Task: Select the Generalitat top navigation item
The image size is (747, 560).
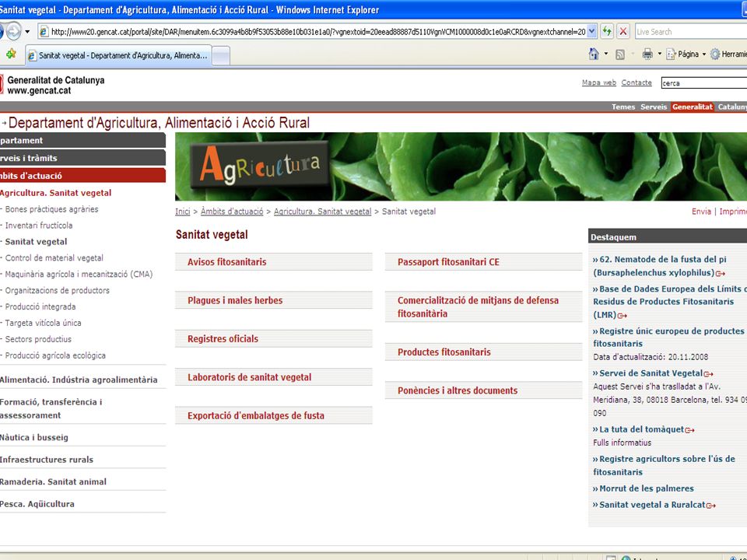Action: click(x=693, y=107)
